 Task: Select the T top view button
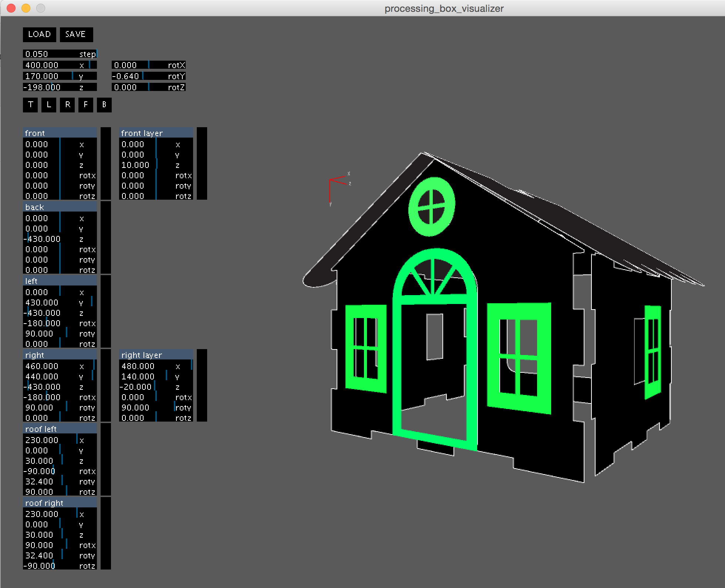30,105
